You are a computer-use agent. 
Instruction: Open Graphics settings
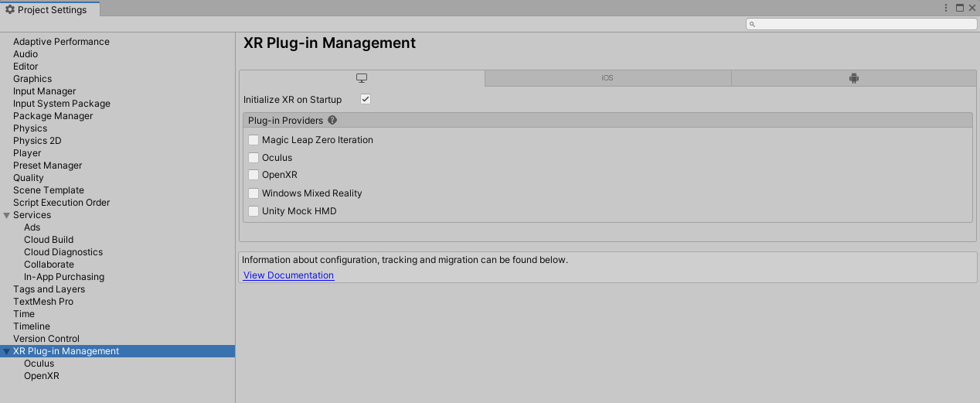[x=32, y=79]
